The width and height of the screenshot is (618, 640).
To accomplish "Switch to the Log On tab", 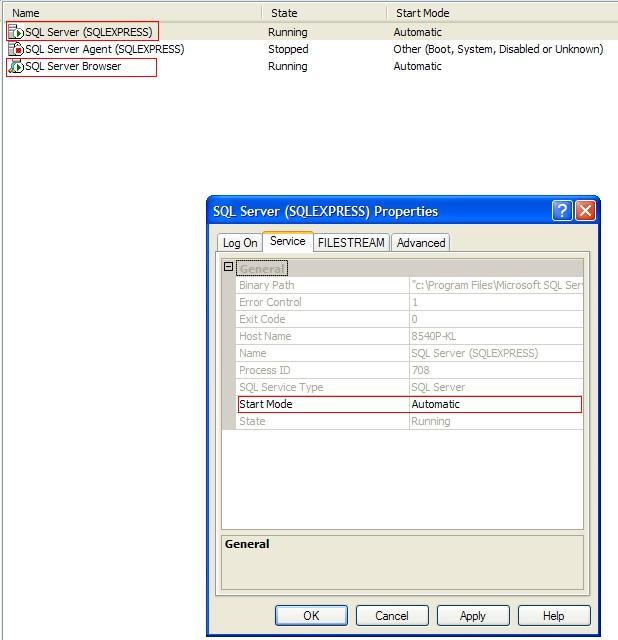I will tap(240, 243).
